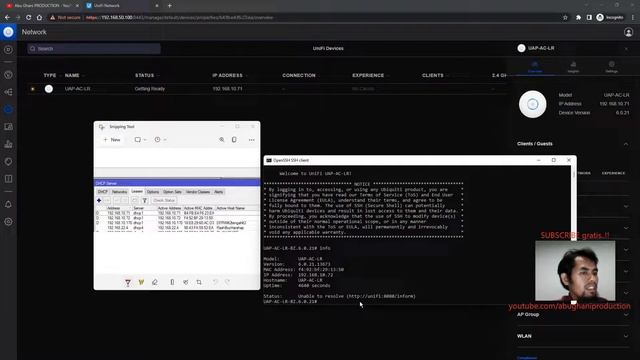Bookmark this page with the star icon
This screenshot has width=640, height=360.
click(565, 18)
